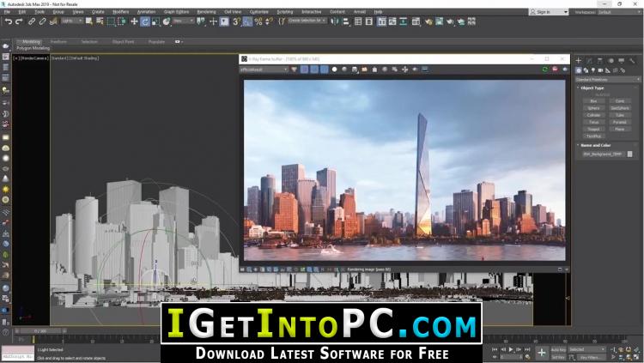Select the Move transform tool
The width and height of the screenshot is (644, 363).
click(133, 21)
